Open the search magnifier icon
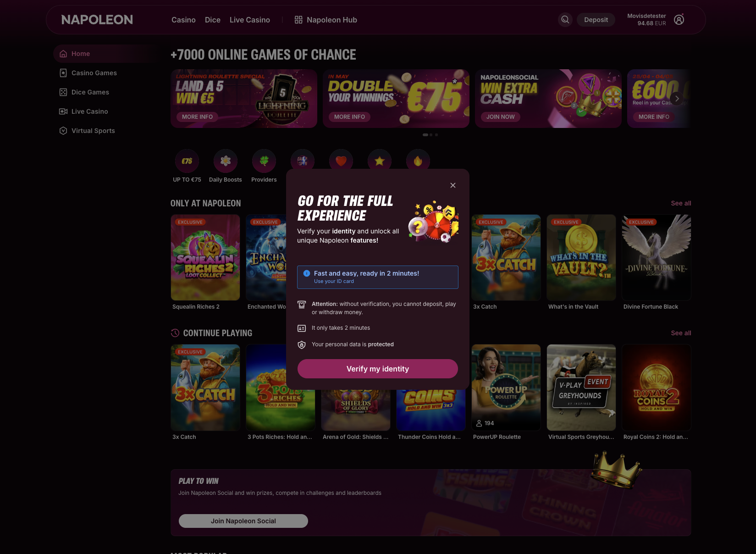The width and height of the screenshot is (756, 554). pos(565,20)
